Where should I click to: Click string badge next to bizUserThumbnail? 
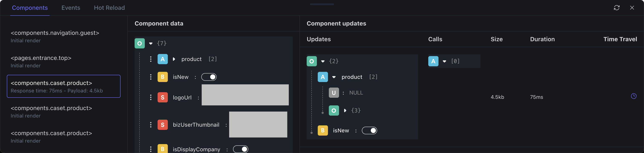tap(162, 125)
